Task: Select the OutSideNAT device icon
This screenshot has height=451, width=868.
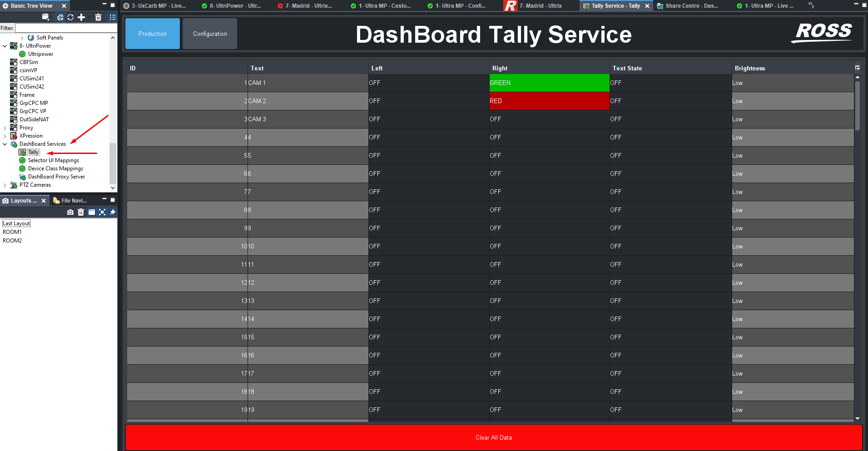Action: (x=14, y=119)
